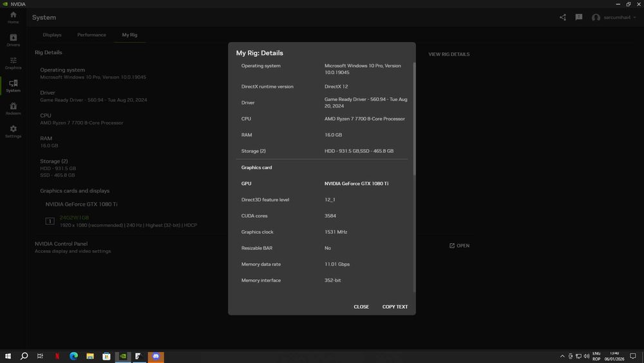
Task: Click the Storage (2) label in dialog
Action: tap(253, 151)
